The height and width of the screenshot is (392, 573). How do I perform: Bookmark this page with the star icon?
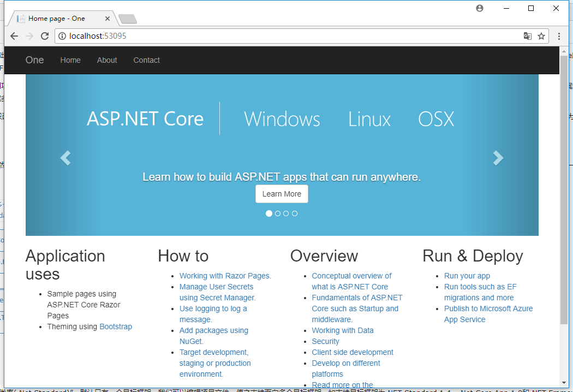[x=541, y=36]
